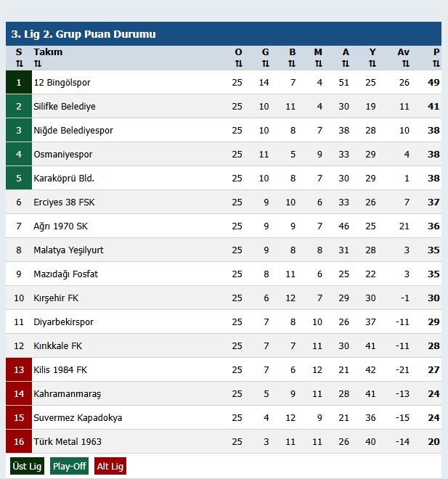Click the Play-Off legend label
448x479 pixels.
click(70, 467)
